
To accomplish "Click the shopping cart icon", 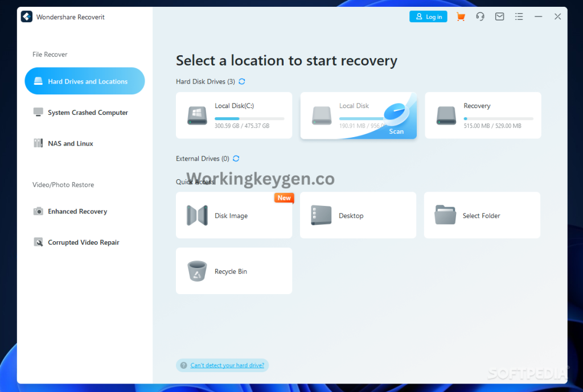I will (x=461, y=16).
